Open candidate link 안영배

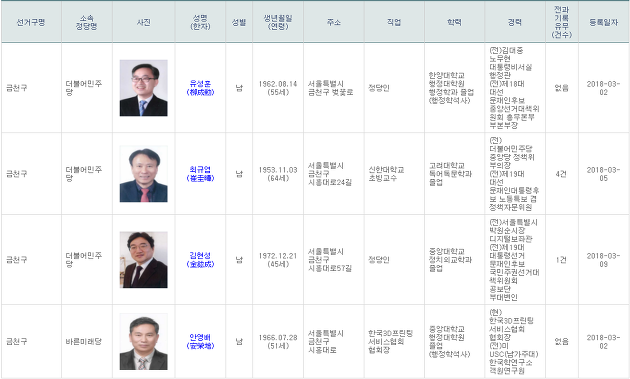pos(200,342)
